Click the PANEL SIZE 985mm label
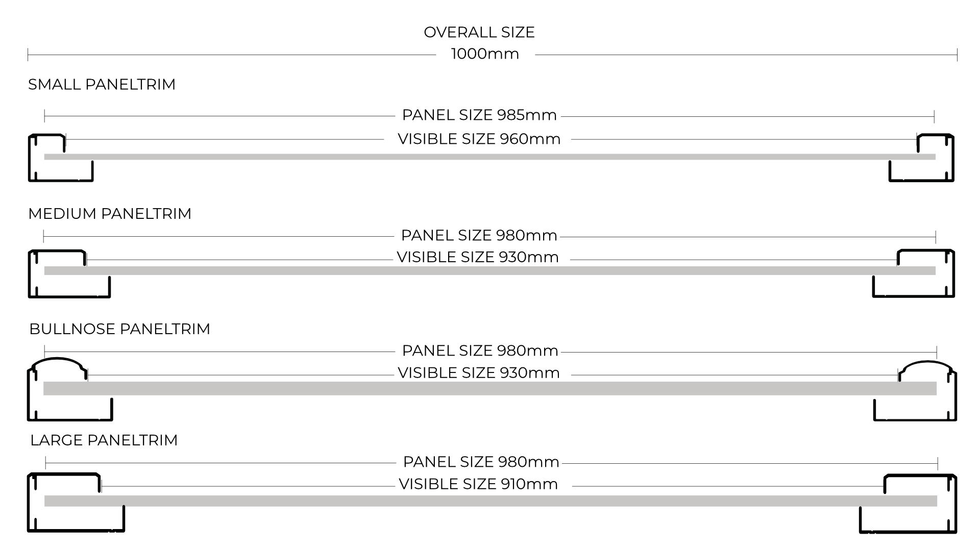Image resolution: width=980 pixels, height=551 pixels. [x=479, y=115]
